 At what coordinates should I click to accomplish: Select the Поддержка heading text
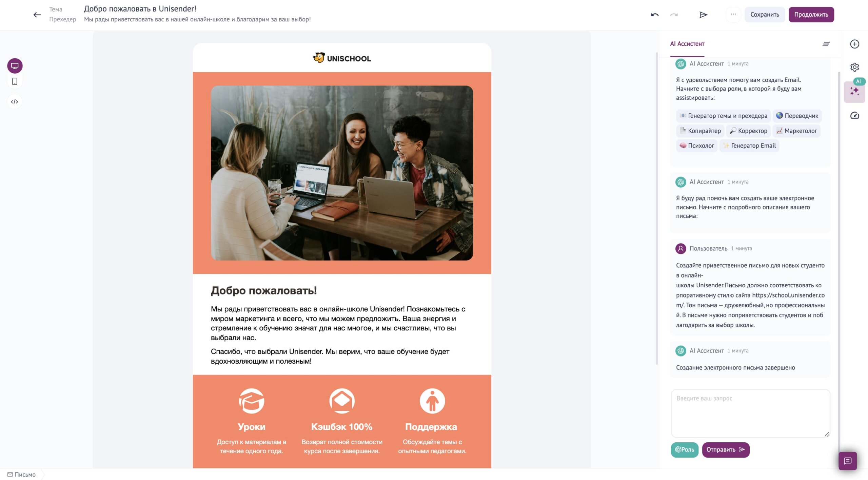coord(431,426)
